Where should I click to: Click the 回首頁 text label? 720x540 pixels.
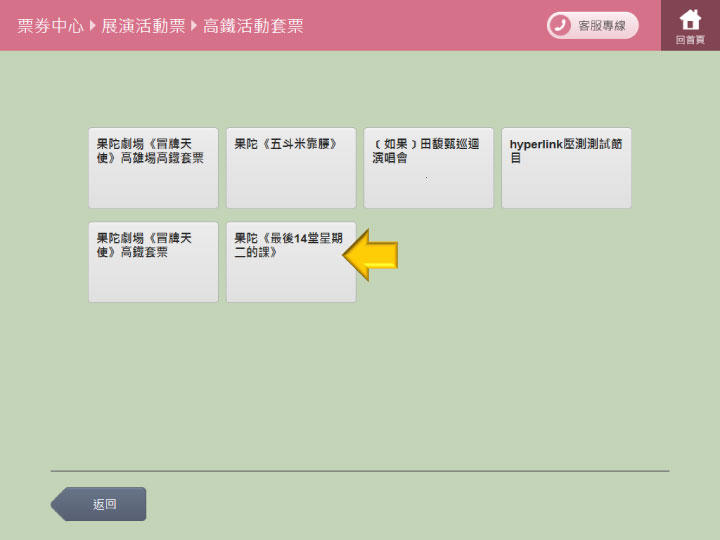click(690, 40)
